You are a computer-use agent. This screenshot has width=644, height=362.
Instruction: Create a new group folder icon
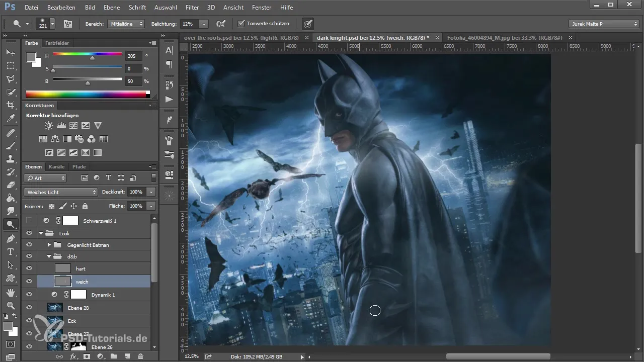pyautogui.click(x=114, y=356)
